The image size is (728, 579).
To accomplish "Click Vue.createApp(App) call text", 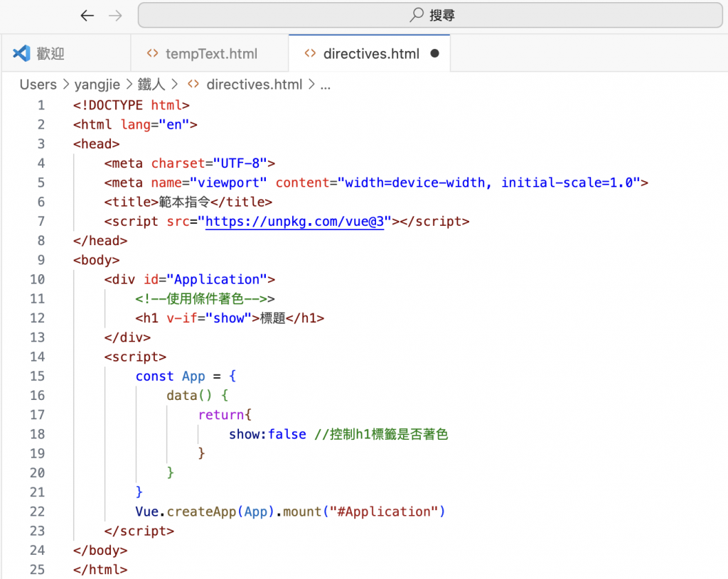I will (x=205, y=512).
